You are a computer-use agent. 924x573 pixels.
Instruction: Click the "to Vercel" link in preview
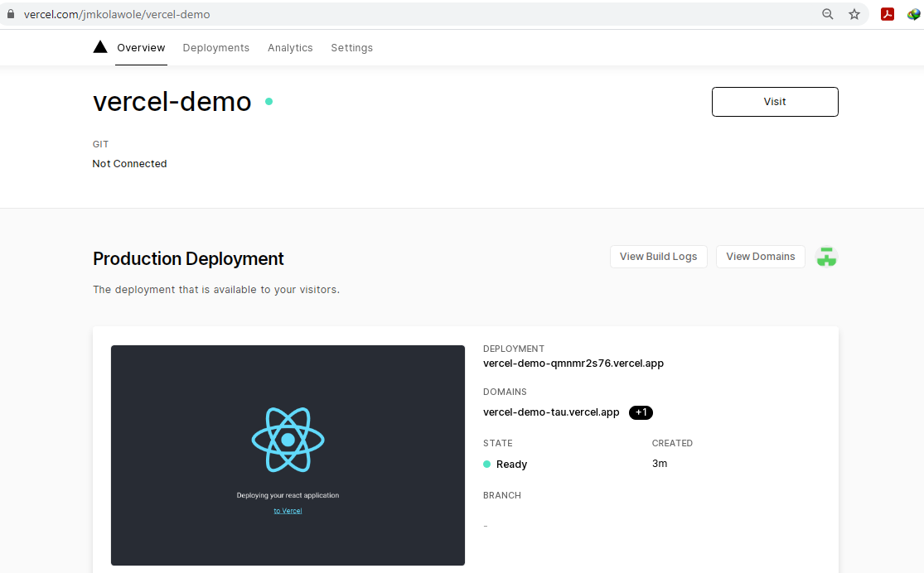288,511
